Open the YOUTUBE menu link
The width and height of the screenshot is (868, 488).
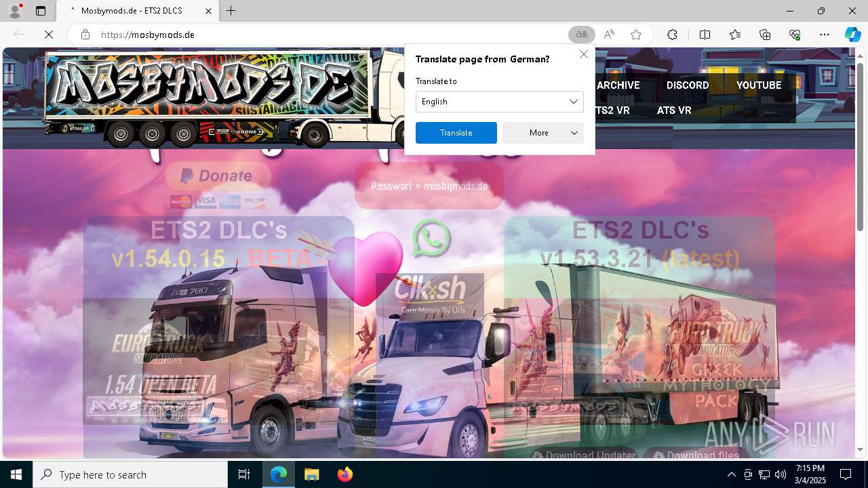pyautogui.click(x=759, y=85)
